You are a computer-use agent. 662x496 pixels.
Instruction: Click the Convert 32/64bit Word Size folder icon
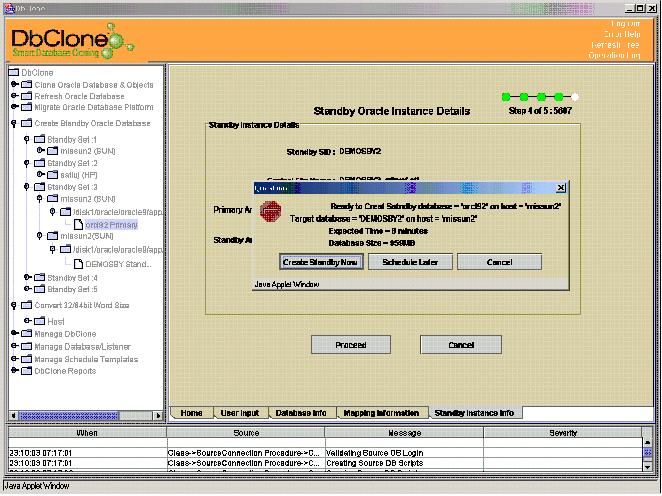(x=27, y=305)
